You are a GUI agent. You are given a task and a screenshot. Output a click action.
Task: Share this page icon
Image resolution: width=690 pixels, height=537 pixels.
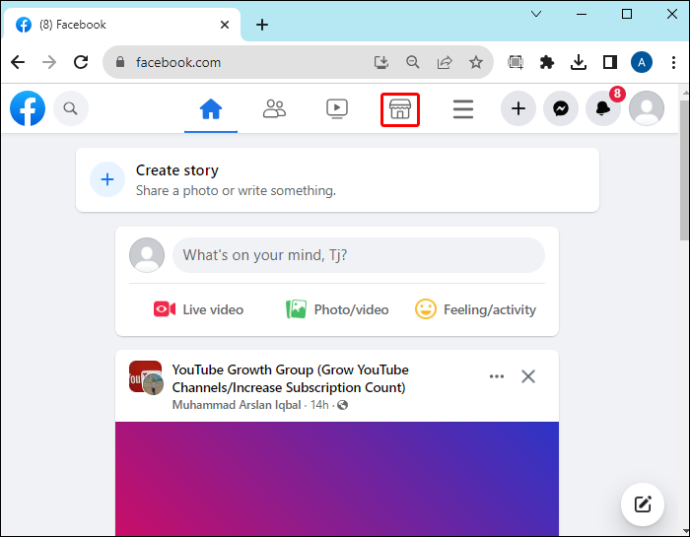tap(444, 63)
